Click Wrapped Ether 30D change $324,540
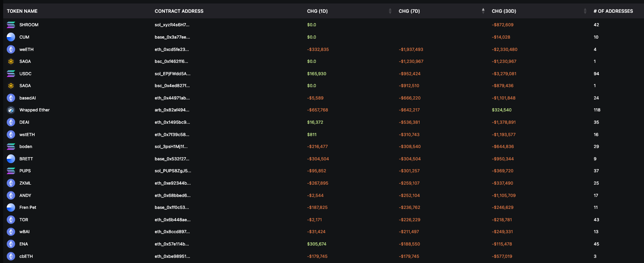 pyautogui.click(x=502, y=110)
